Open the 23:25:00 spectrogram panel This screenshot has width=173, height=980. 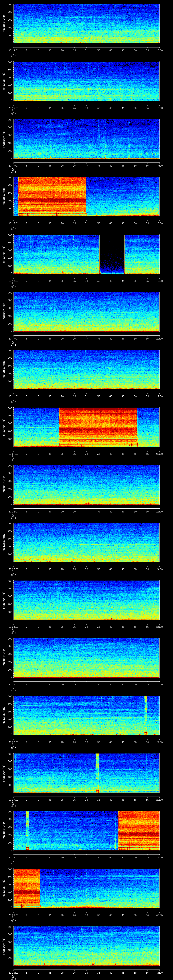[x=87, y=657]
